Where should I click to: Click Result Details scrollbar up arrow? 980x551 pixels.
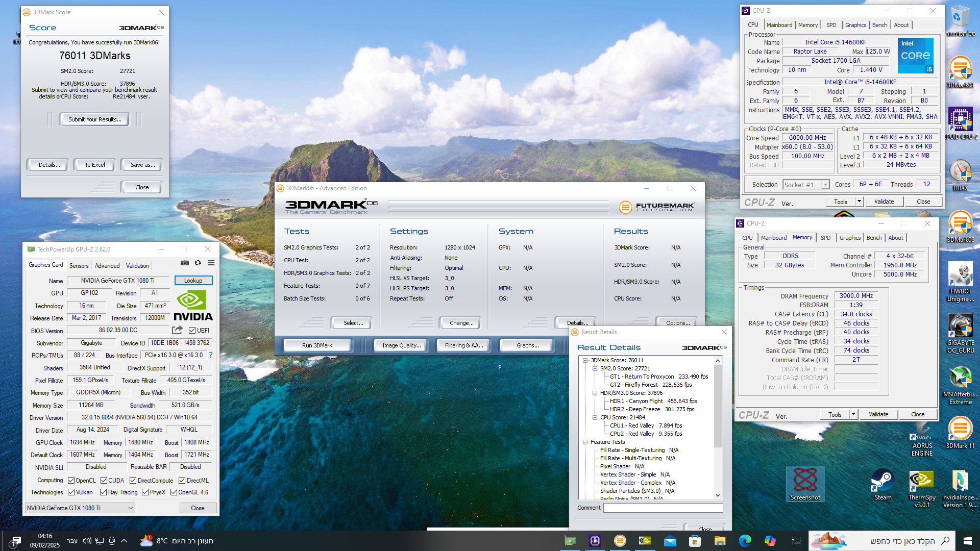point(718,361)
